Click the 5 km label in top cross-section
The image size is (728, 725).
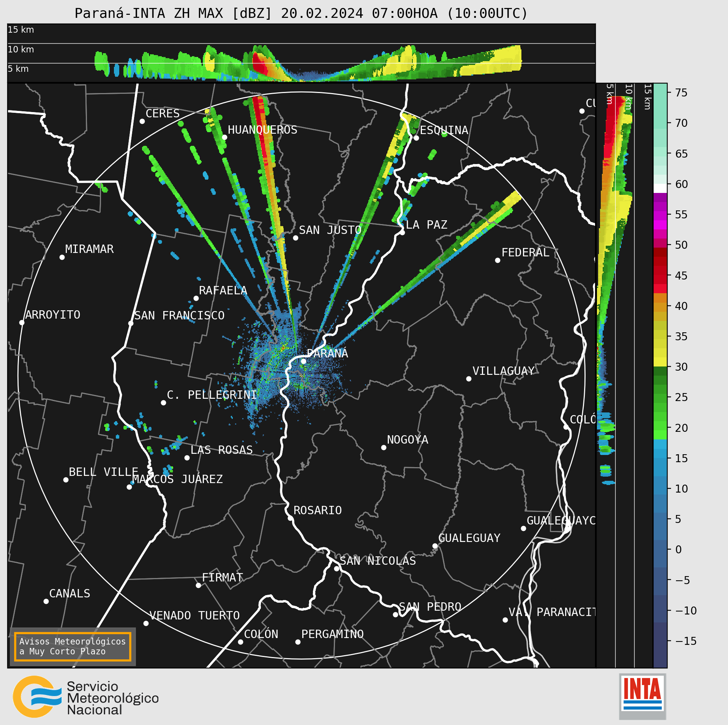coord(18,69)
